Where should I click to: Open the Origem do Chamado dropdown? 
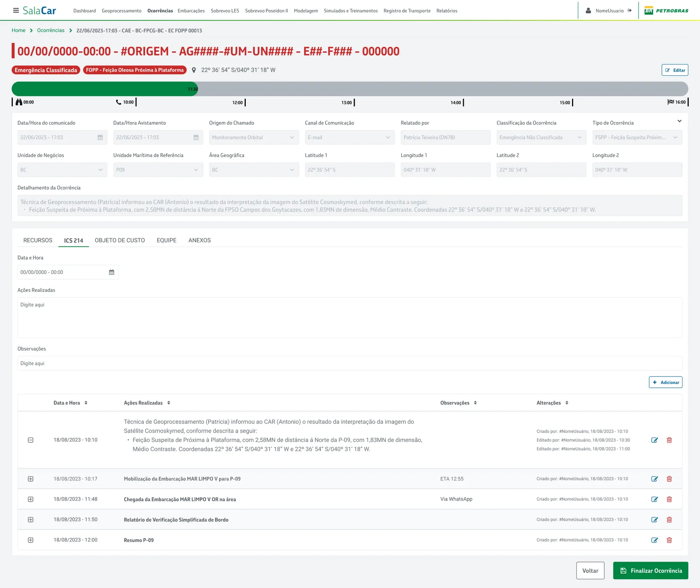[254, 137]
